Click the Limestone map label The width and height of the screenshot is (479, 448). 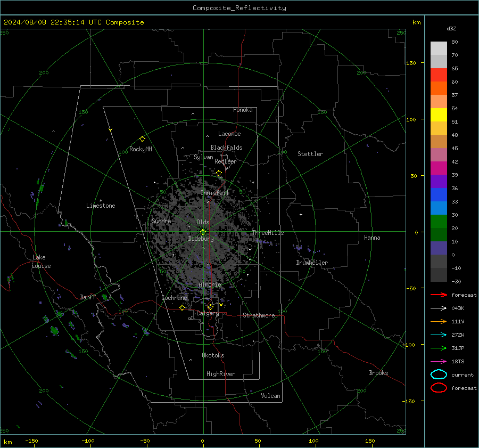click(x=101, y=206)
